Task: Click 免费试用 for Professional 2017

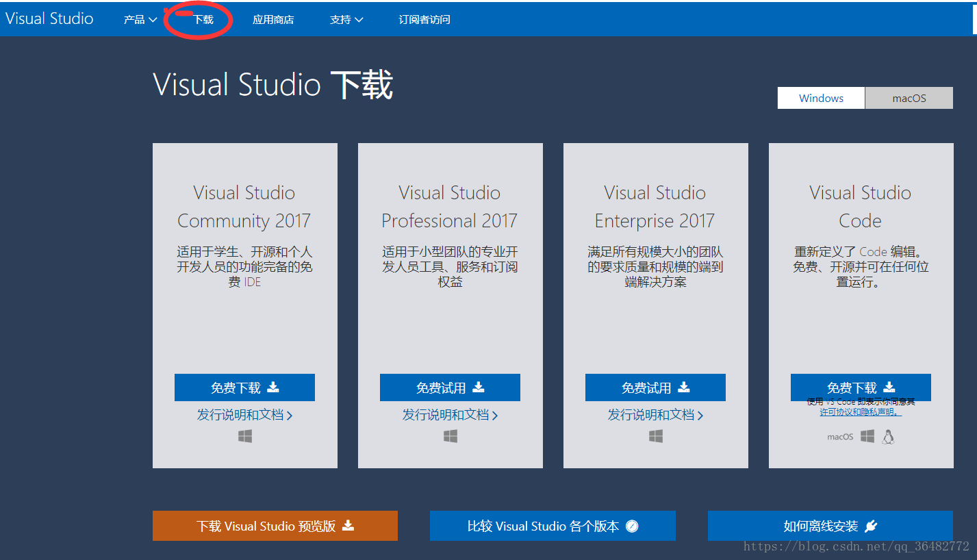Action: (450, 387)
